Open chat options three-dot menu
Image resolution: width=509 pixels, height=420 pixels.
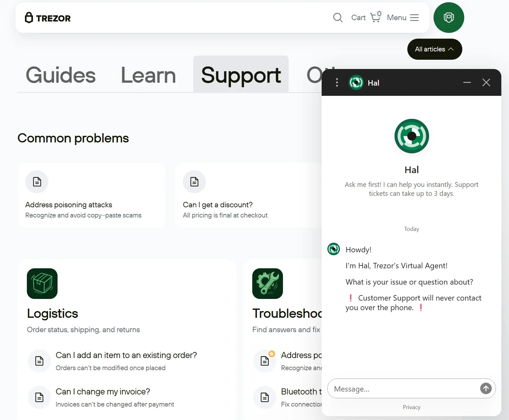337,83
